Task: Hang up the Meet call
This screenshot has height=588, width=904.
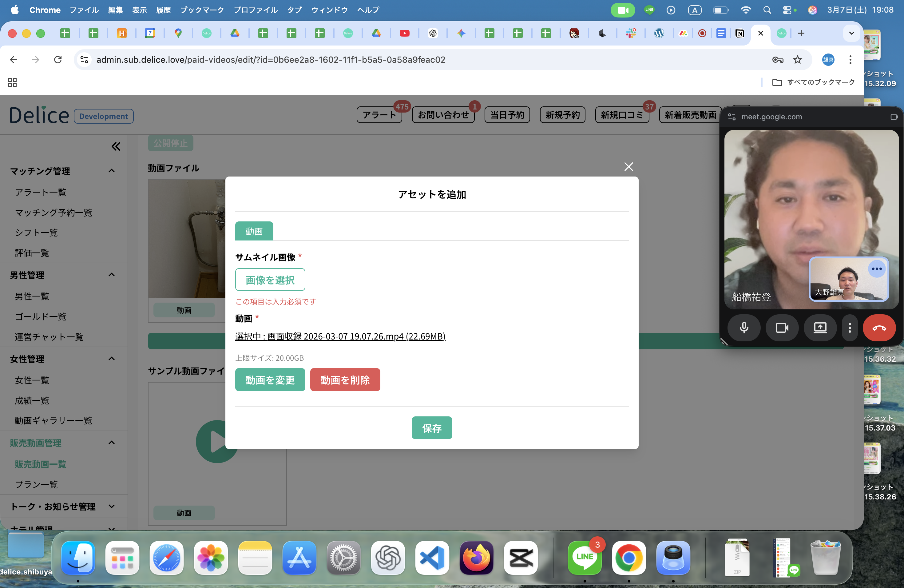Action: (x=878, y=328)
